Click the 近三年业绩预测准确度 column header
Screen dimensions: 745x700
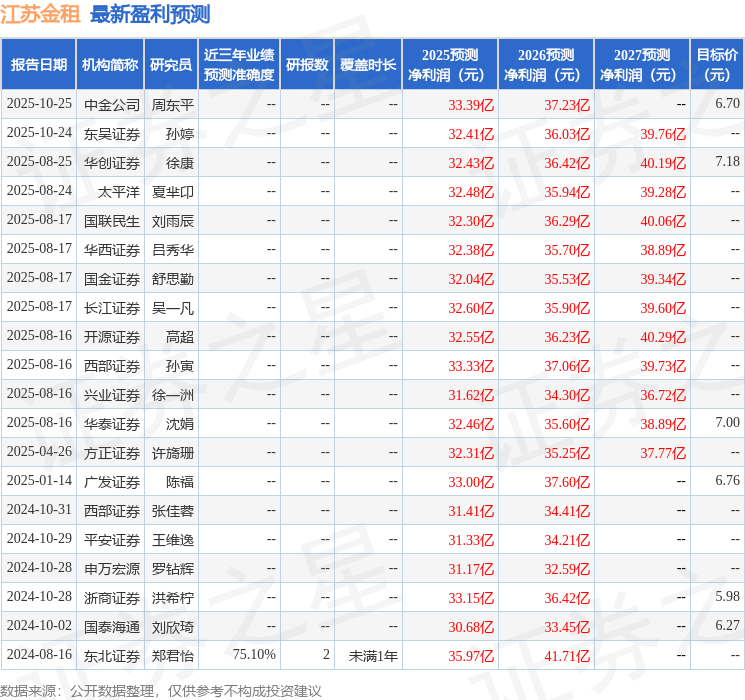tap(238, 64)
